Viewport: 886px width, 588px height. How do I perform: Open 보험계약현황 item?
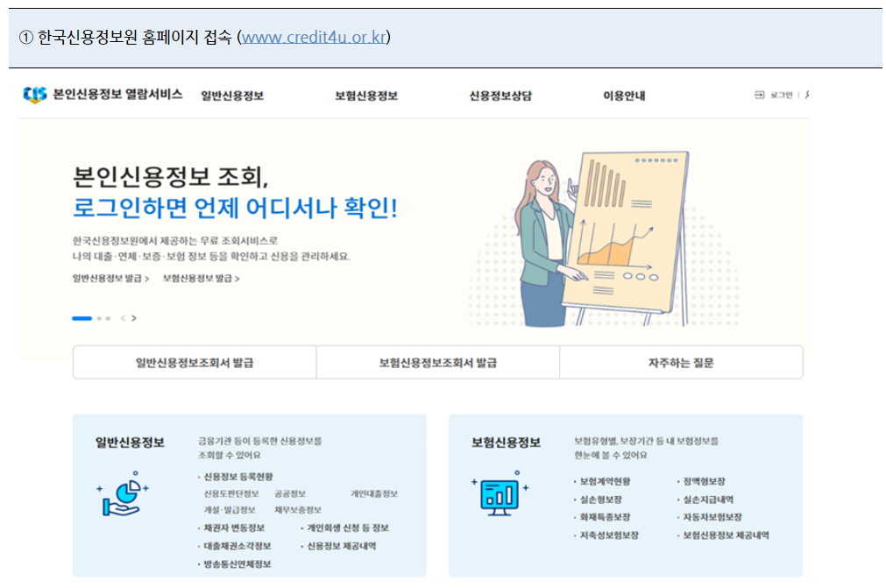tap(606, 481)
